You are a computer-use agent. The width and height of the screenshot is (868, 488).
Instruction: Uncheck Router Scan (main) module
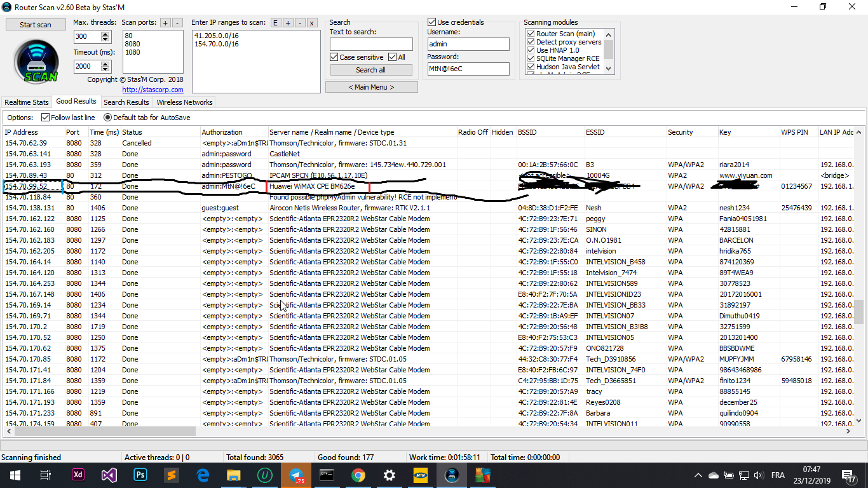(x=531, y=34)
